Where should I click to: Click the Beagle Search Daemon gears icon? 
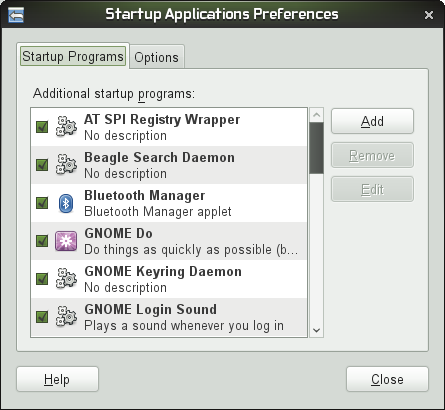click(66, 165)
